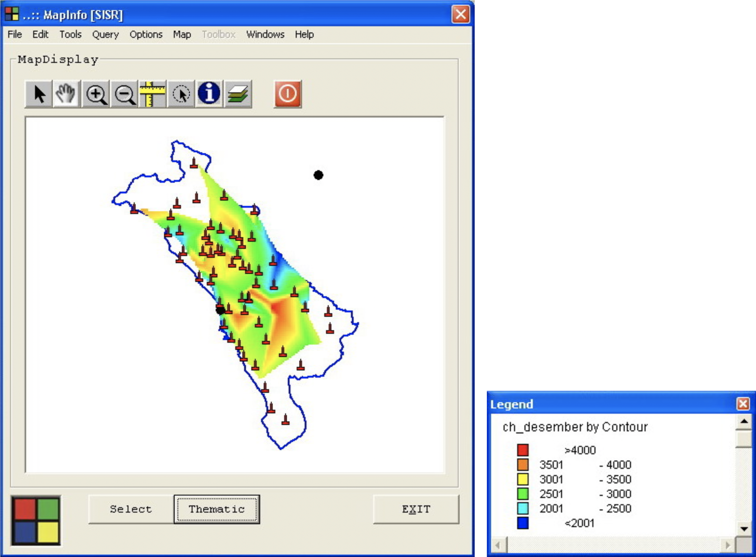Open the Query menu
The height and width of the screenshot is (557, 756).
(105, 34)
